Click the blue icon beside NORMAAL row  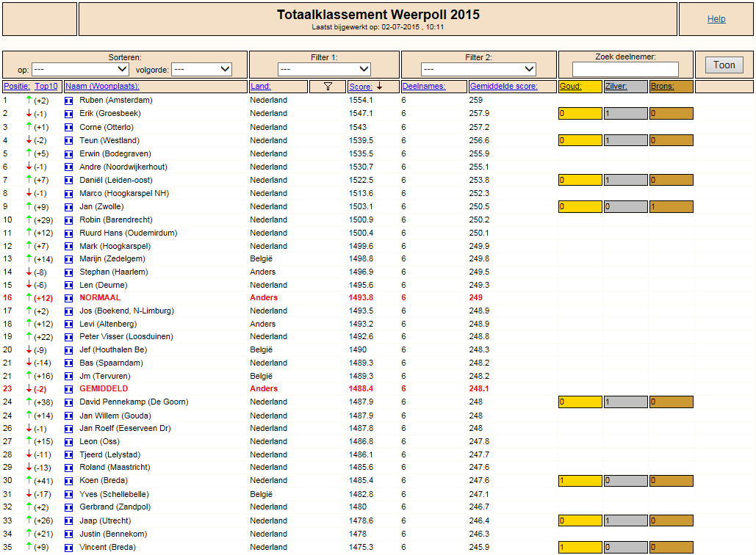[69, 298]
